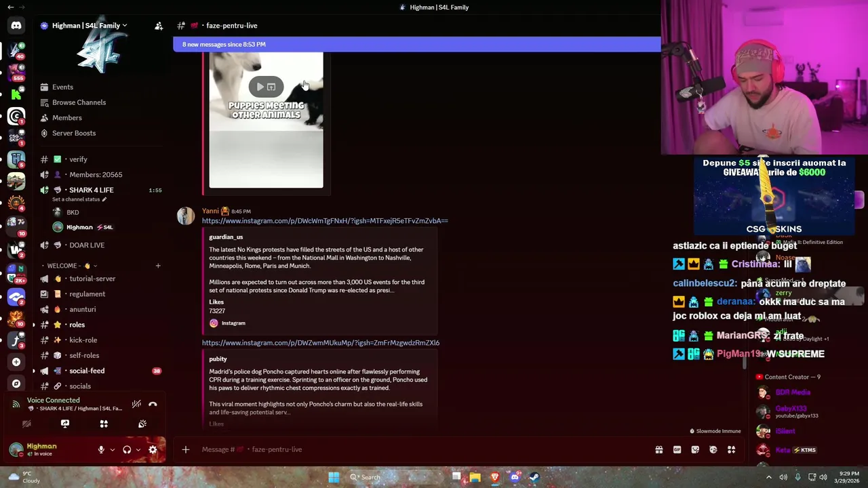Viewport: 868px width, 488px height.
Task: Open Windows Start menu
Action: 334,477
